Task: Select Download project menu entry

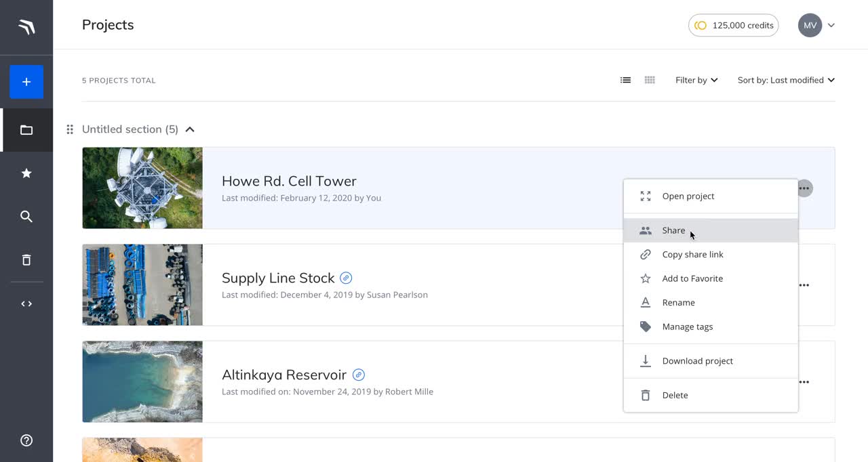Action: pyautogui.click(x=697, y=361)
